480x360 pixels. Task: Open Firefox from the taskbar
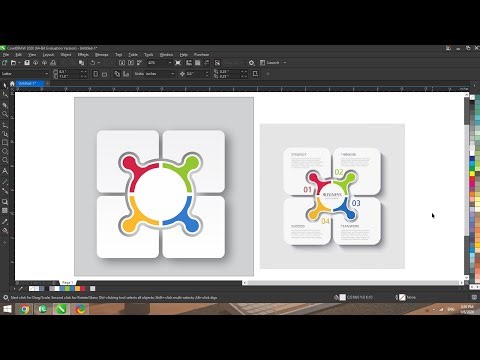[80, 309]
